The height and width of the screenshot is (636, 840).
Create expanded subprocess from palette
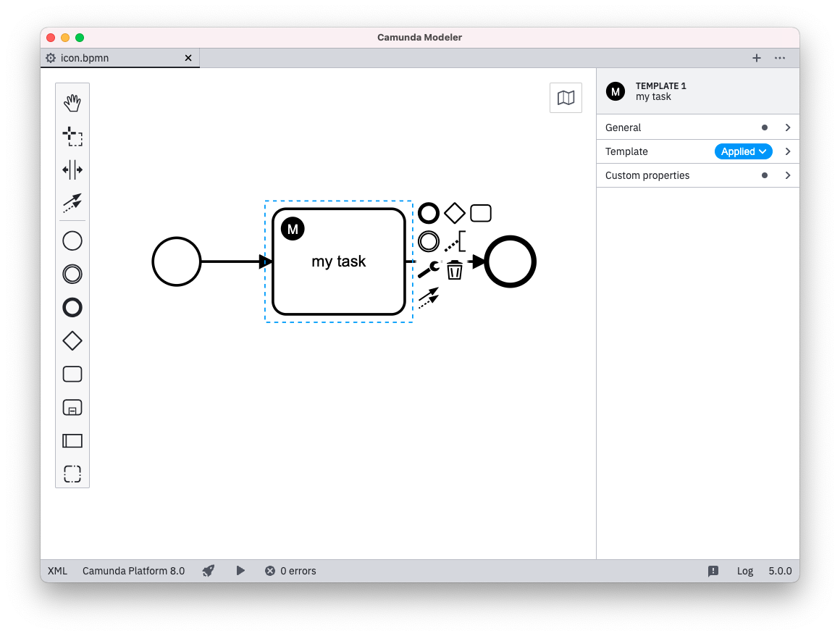point(72,408)
